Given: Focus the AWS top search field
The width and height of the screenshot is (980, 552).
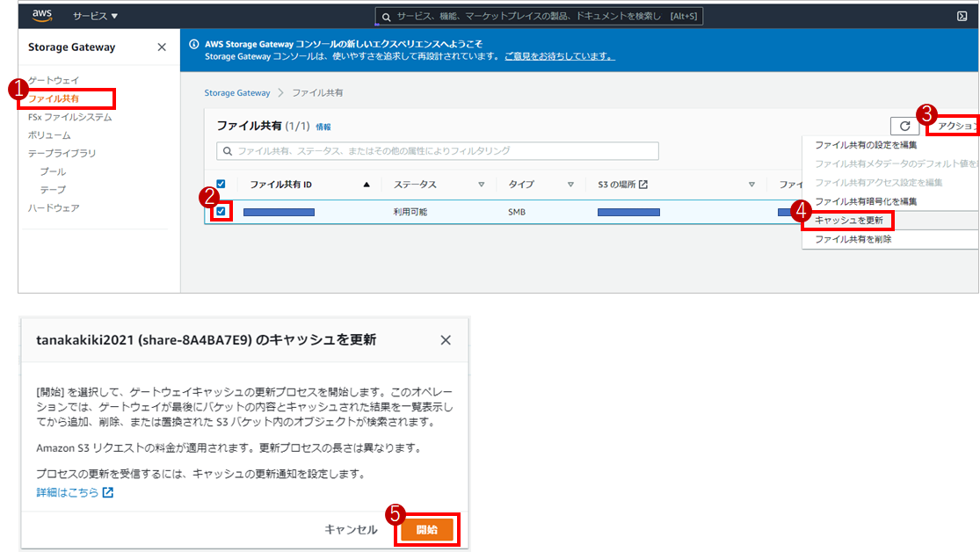Looking at the screenshot, I should (x=539, y=16).
